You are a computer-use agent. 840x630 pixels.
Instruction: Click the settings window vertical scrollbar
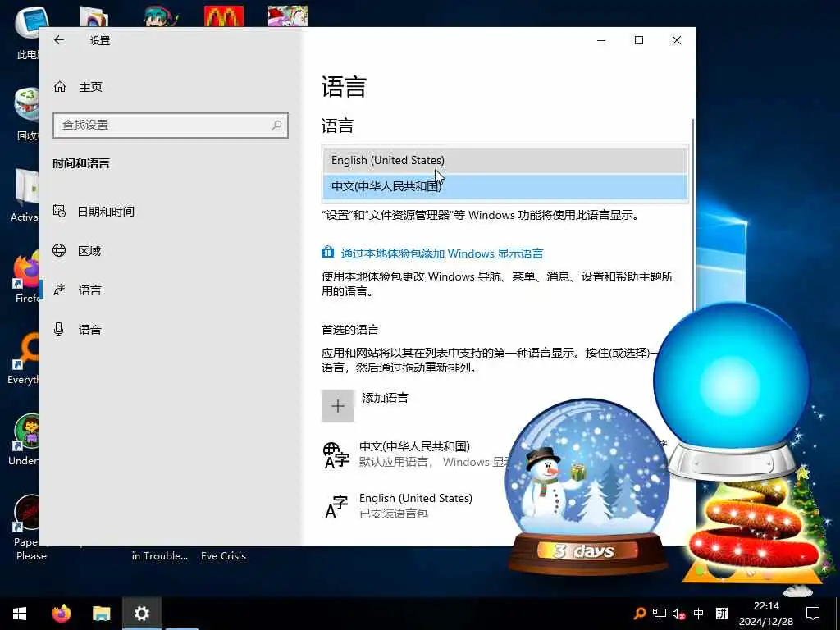click(692, 214)
